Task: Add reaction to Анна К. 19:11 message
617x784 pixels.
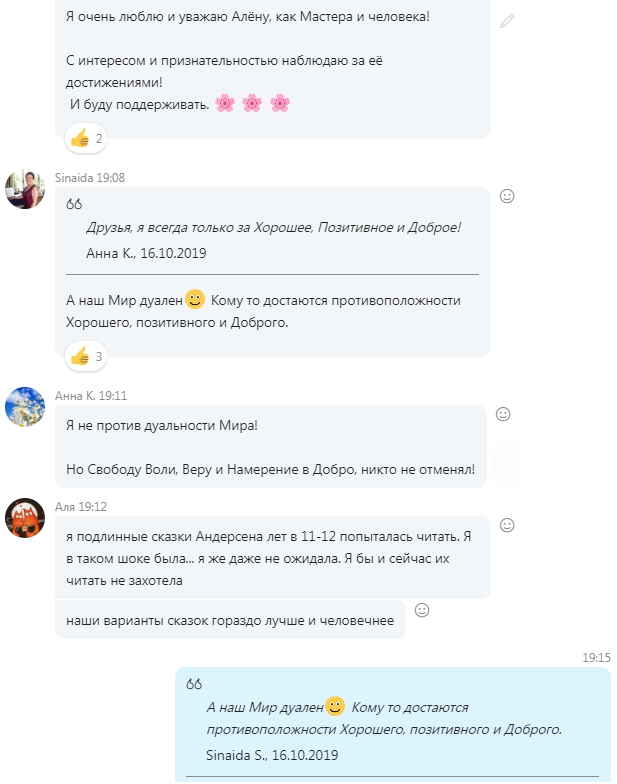Action: point(503,414)
